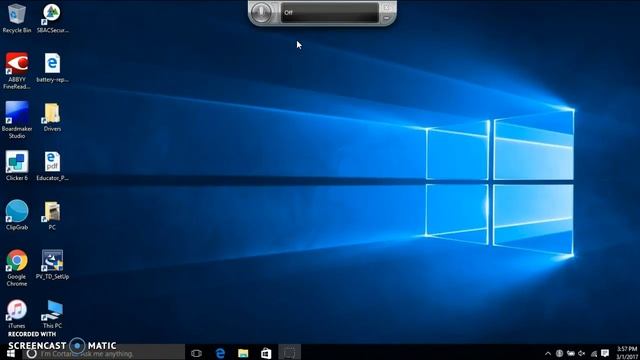The width and height of the screenshot is (640, 360).
Task: Open the Windows Store taskbar icon
Action: point(266,353)
